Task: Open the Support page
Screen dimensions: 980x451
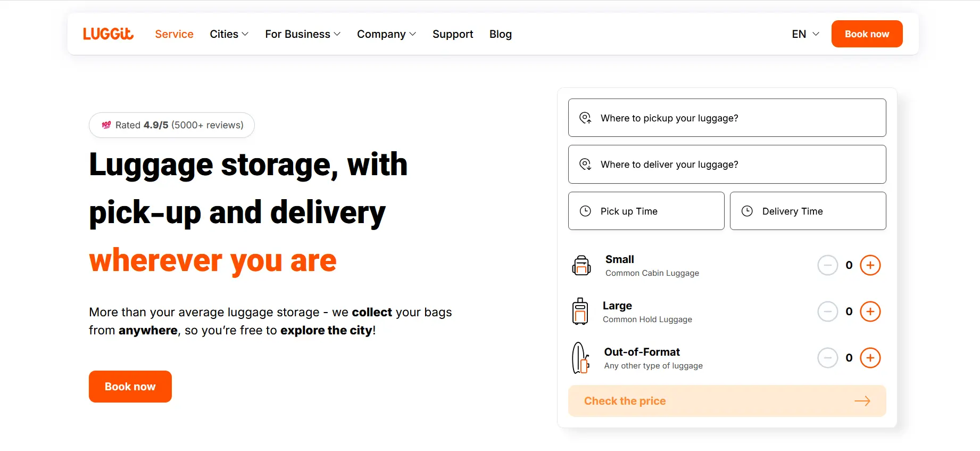Action: tap(453, 34)
